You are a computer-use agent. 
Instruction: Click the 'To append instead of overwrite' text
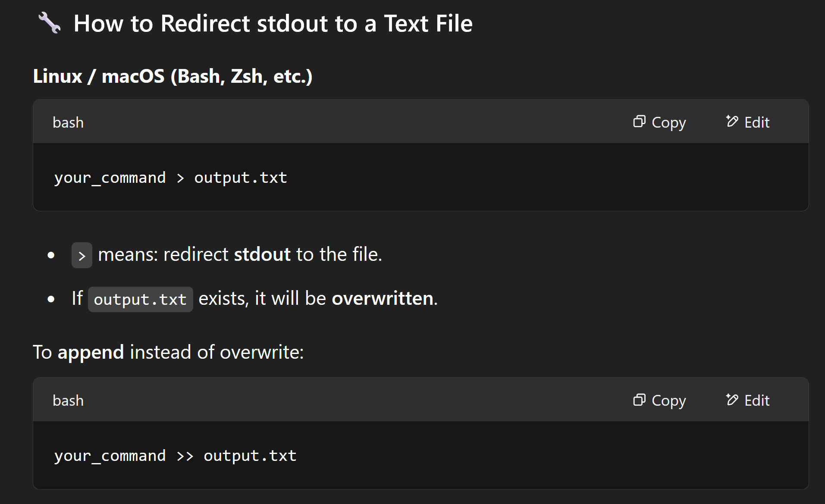(168, 352)
